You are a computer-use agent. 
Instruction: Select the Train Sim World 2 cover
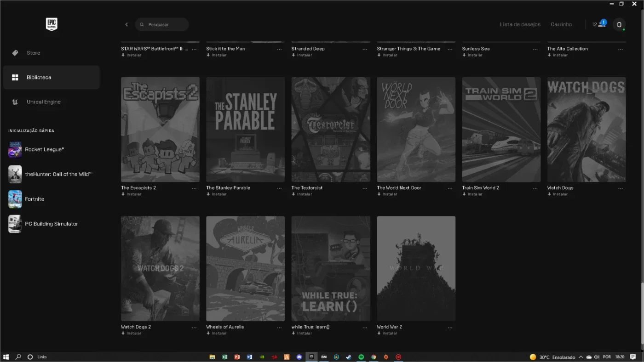pyautogui.click(x=501, y=130)
